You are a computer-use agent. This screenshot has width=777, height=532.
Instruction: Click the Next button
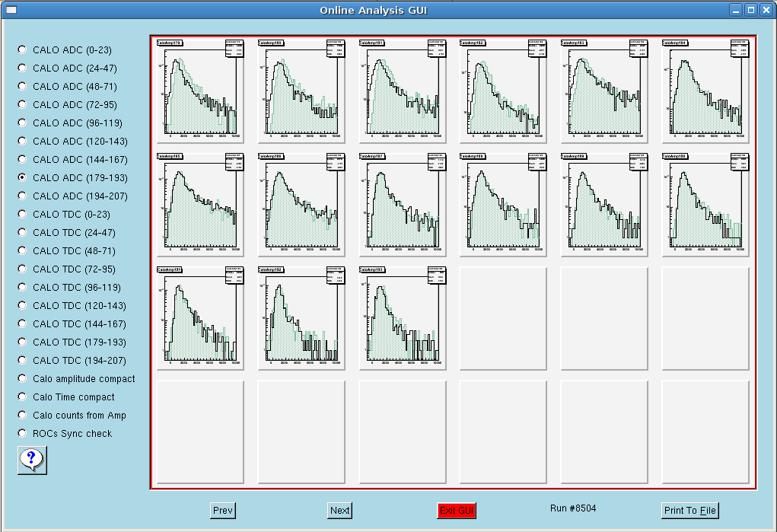coord(340,510)
